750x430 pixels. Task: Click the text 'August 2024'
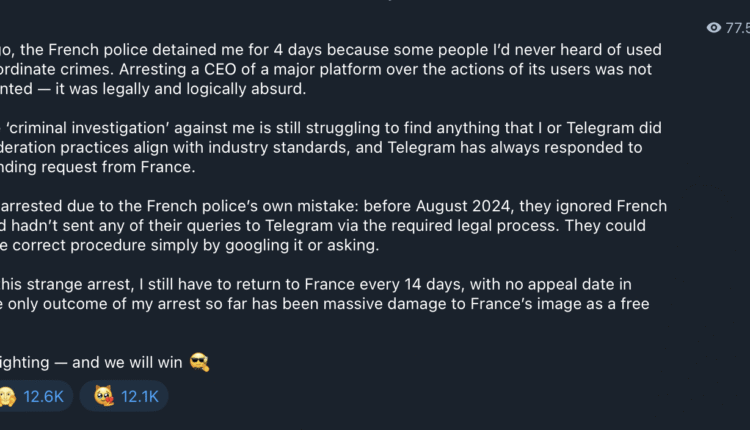(x=438, y=206)
